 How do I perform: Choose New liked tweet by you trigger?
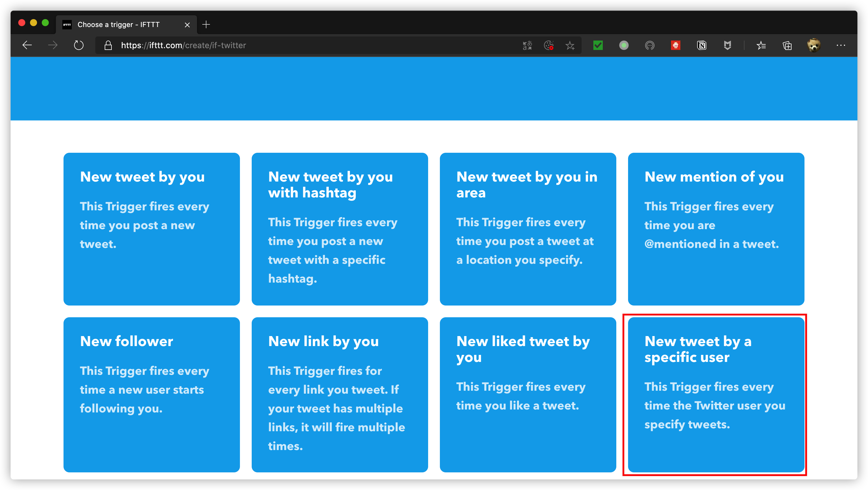coord(528,395)
